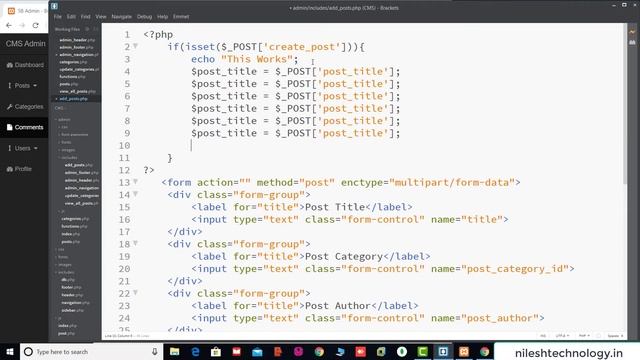The image size is (640, 360).
Task: Open header.php in the file tree
Action: [72, 295]
